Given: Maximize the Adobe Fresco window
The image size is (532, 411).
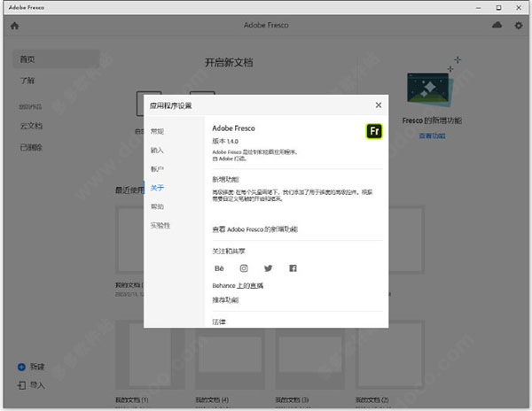Looking at the screenshot, I should 498,7.
